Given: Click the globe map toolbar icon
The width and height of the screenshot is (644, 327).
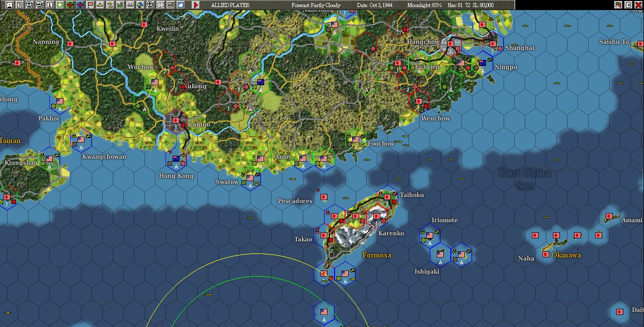Looking at the screenshot, I should click(x=140, y=5).
